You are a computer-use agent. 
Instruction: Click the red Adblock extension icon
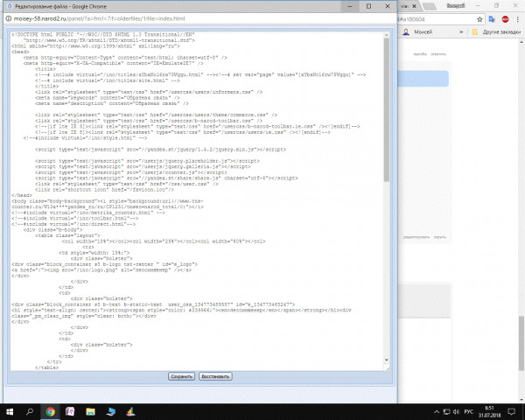[505, 19]
